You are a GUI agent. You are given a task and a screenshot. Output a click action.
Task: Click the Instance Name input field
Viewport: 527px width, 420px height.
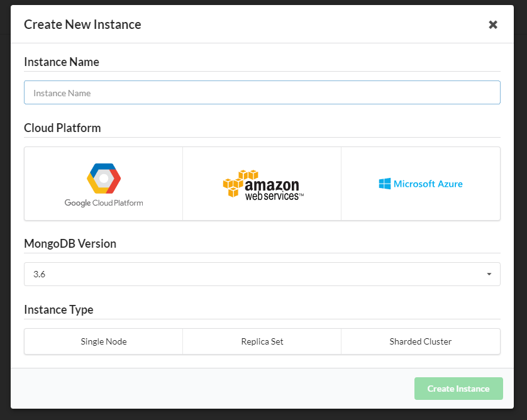262,92
